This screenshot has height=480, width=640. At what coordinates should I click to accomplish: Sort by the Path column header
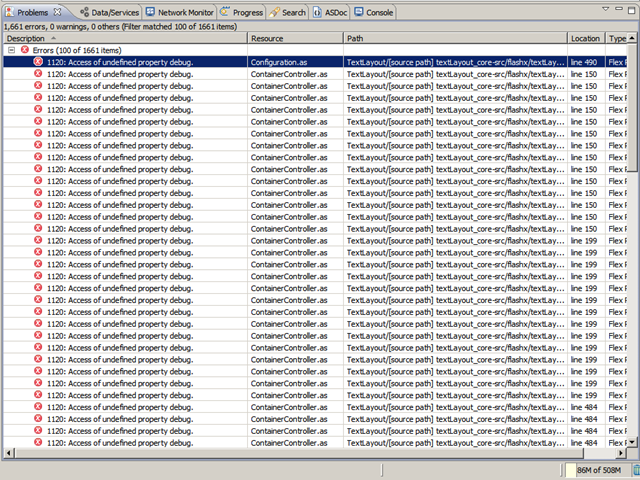point(456,38)
